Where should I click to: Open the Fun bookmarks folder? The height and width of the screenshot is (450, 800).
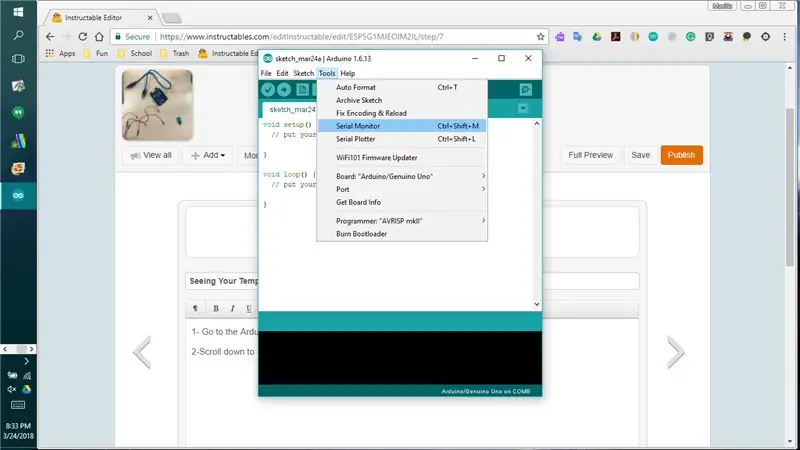coord(95,53)
